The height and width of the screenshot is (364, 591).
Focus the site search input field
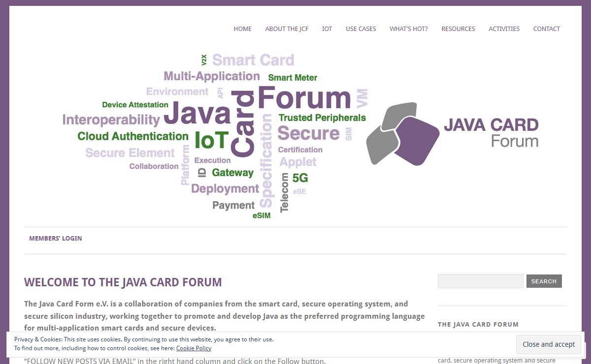coord(480,281)
